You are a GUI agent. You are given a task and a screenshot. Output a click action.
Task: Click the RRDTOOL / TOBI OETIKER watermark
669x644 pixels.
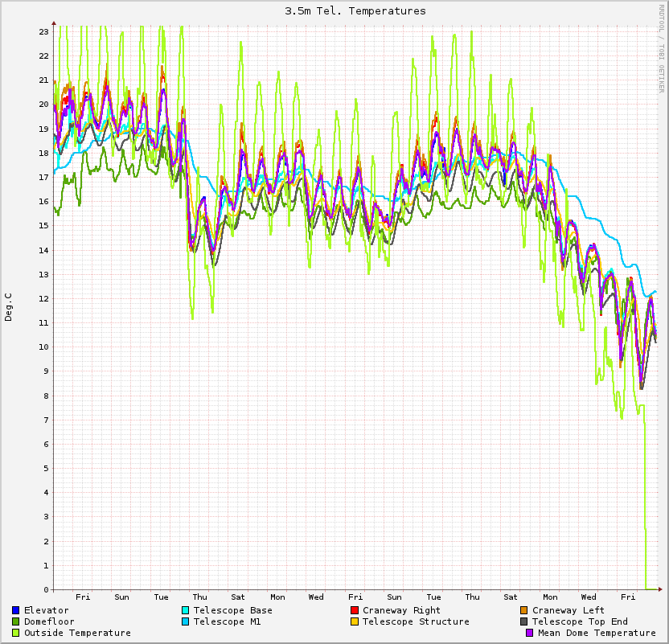pyautogui.click(x=662, y=48)
